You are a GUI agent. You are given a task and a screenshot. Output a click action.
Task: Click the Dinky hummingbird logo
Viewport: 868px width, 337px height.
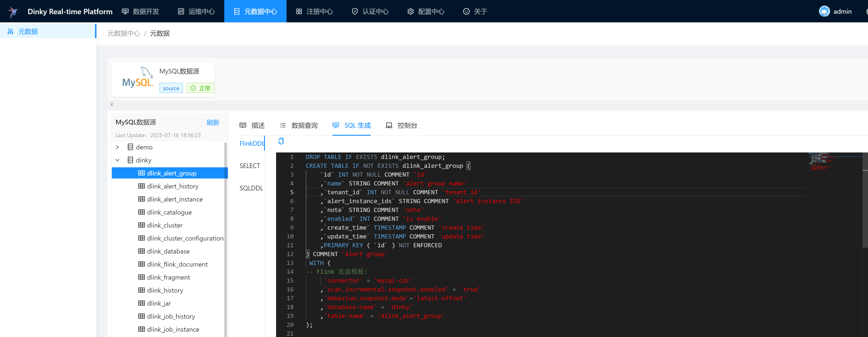tap(13, 12)
